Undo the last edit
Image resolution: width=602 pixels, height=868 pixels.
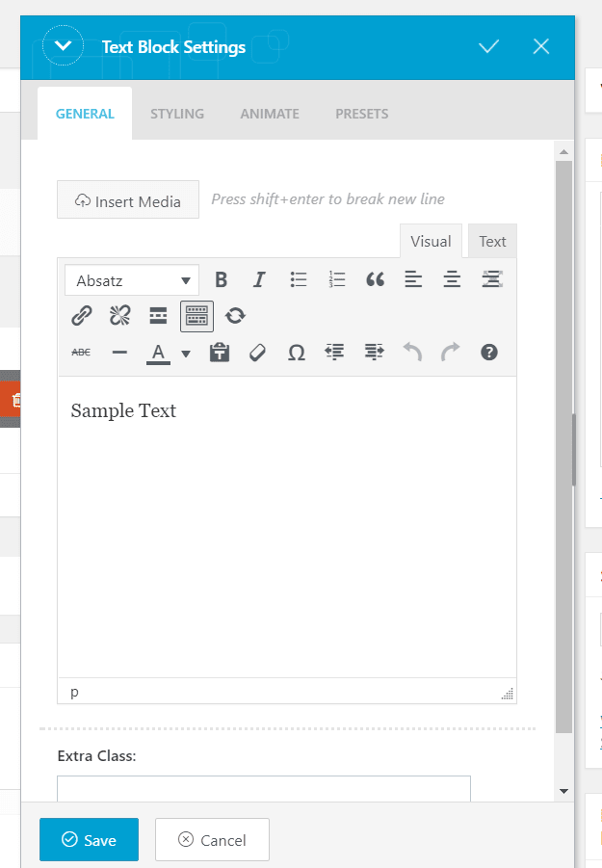[x=412, y=352]
